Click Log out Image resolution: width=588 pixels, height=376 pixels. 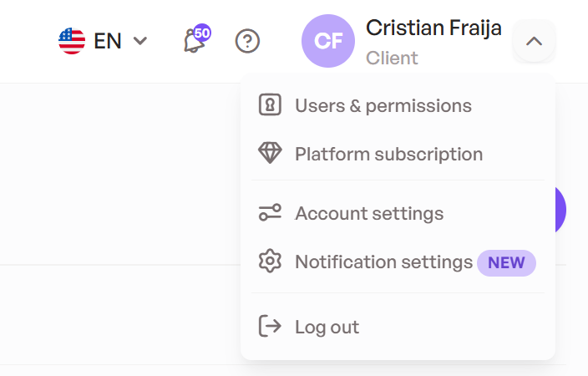pyautogui.click(x=398, y=327)
